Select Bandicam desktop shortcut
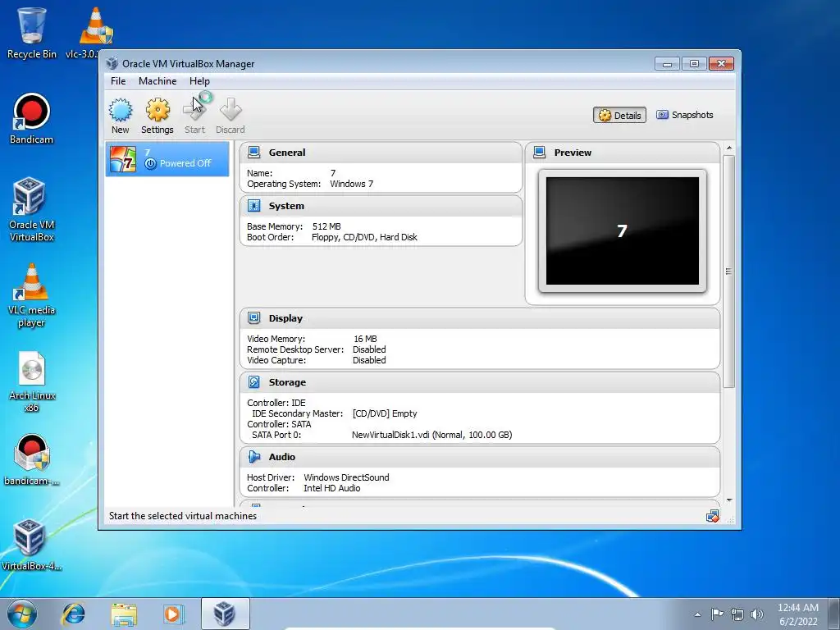The image size is (840, 630). point(31,119)
